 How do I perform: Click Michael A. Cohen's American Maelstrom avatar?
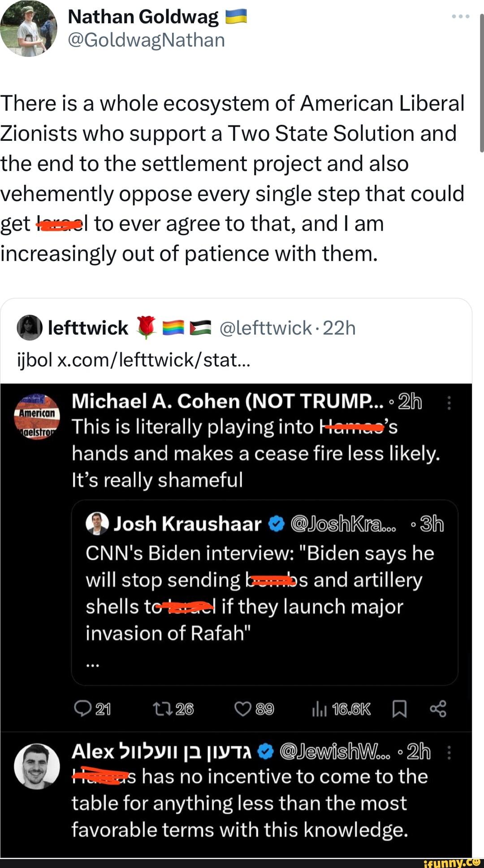click(37, 417)
